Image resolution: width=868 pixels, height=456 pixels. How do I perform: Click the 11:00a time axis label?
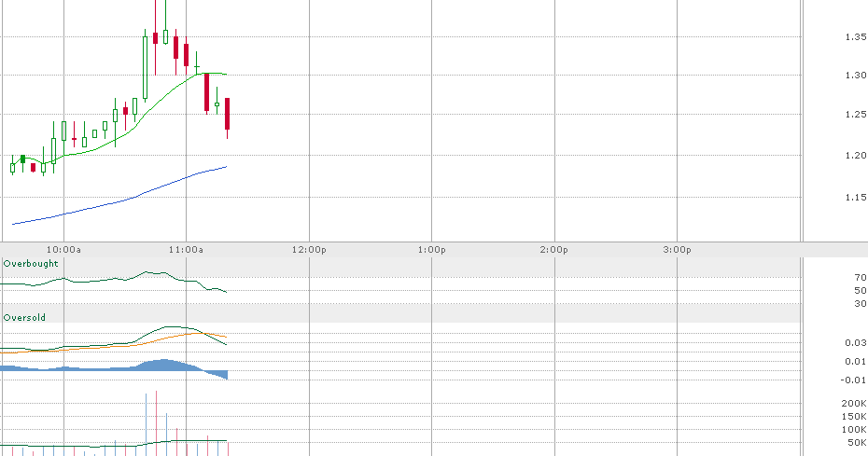(186, 250)
